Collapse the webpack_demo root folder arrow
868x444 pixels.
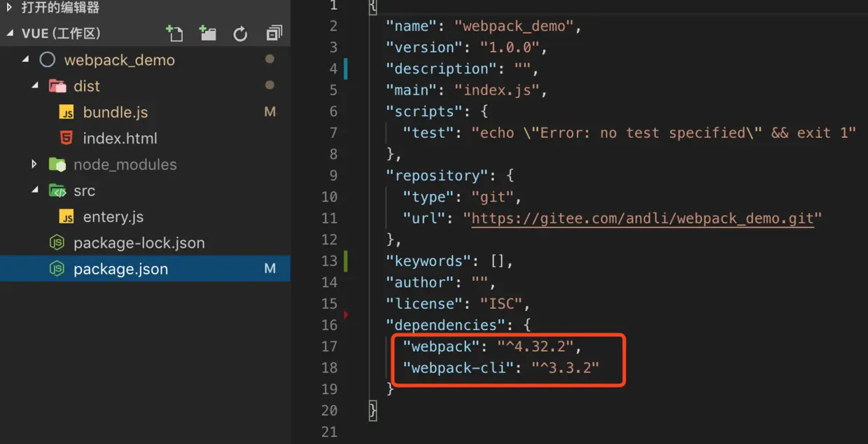tap(26, 60)
